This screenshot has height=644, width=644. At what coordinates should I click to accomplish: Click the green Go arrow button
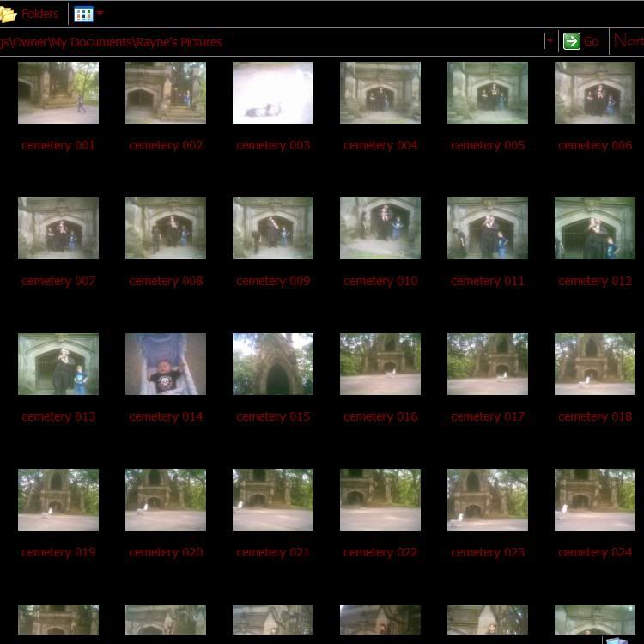tap(572, 41)
